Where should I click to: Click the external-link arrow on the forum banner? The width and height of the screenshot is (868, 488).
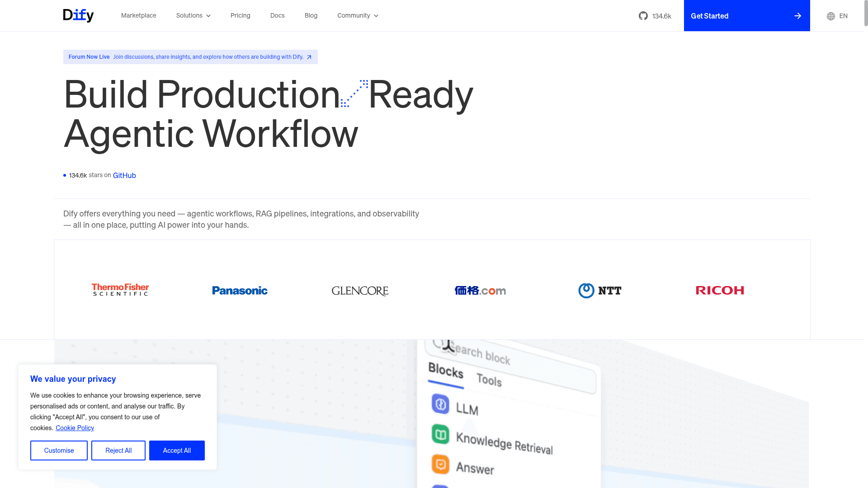(309, 57)
